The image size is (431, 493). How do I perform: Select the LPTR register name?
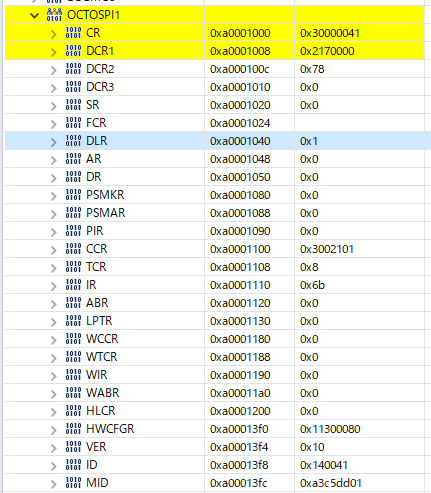point(99,321)
